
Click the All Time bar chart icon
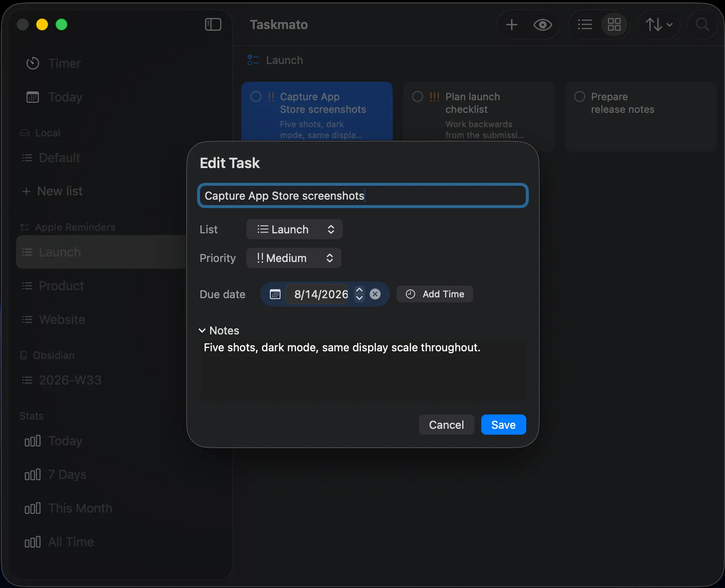pyautogui.click(x=33, y=542)
